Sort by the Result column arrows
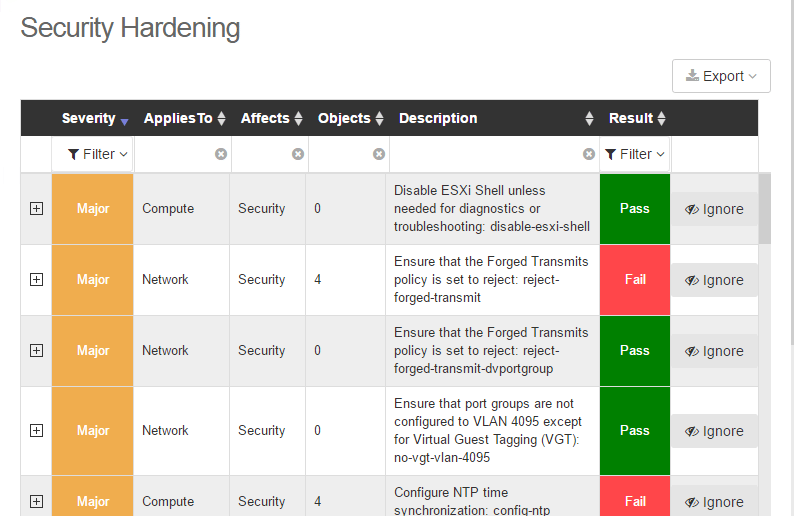The image size is (794, 516). (x=662, y=119)
